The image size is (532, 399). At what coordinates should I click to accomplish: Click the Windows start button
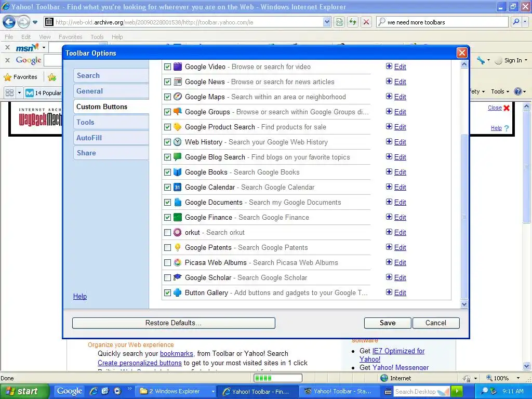24,391
